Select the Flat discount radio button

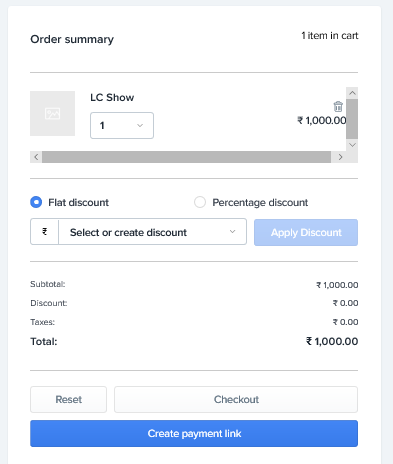point(36,202)
